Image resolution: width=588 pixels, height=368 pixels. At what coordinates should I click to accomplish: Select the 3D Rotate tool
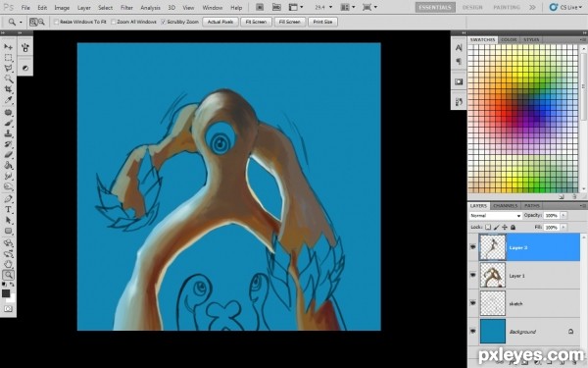point(8,243)
